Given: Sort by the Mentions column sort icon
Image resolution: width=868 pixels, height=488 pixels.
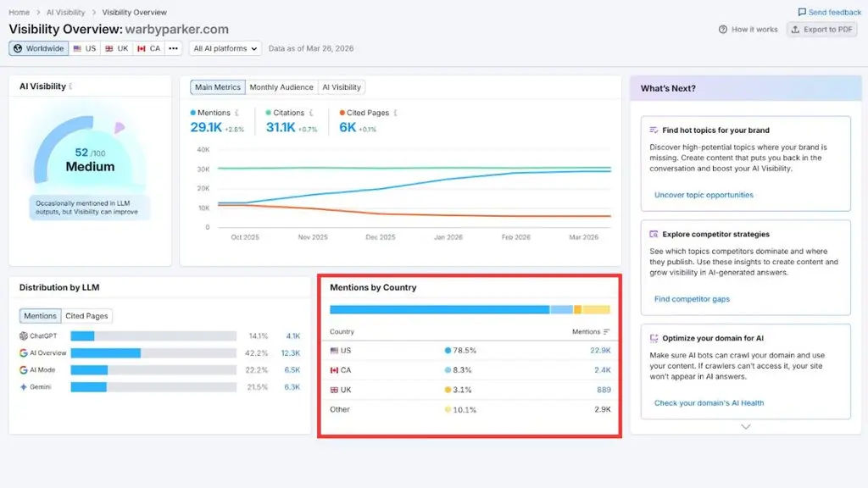Looking at the screenshot, I should click(607, 332).
